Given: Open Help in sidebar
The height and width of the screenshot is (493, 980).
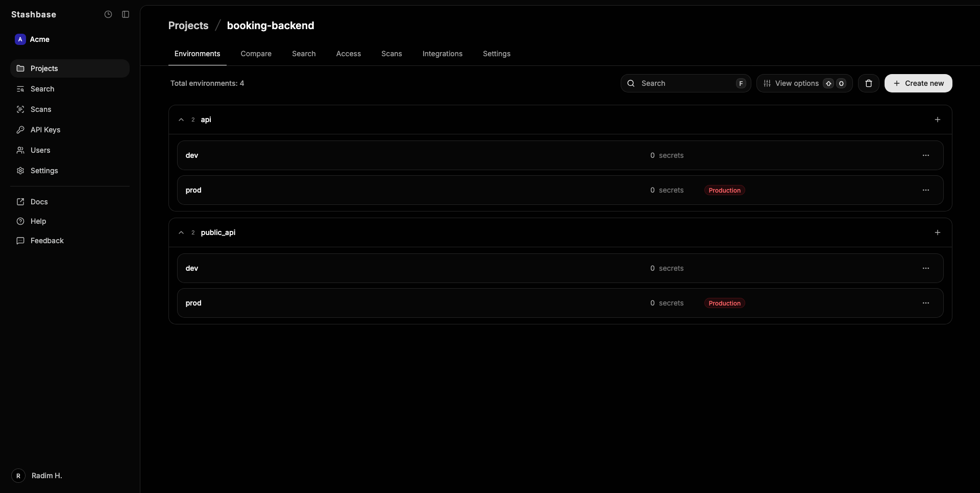Looking at the screenshot, I should click(70, 221).
